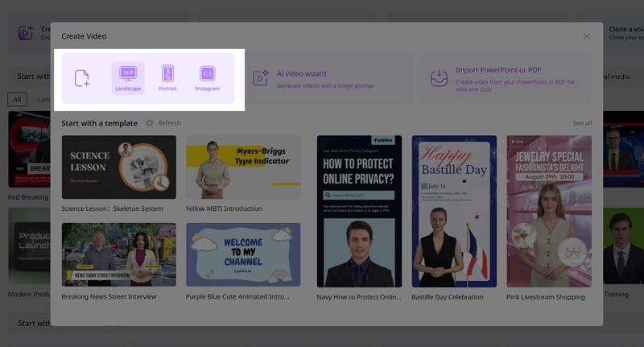Screen dimensions: 644x347
Task: Click the All tab behind the dialog
Action: click(17, 99)
